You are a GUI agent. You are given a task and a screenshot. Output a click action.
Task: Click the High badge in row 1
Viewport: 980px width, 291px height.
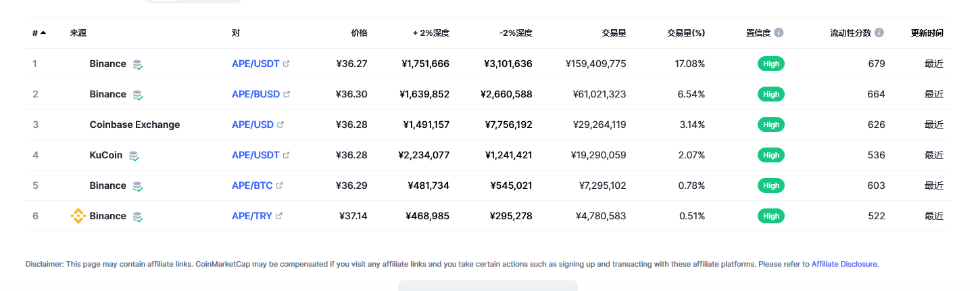tap(771, 64)
